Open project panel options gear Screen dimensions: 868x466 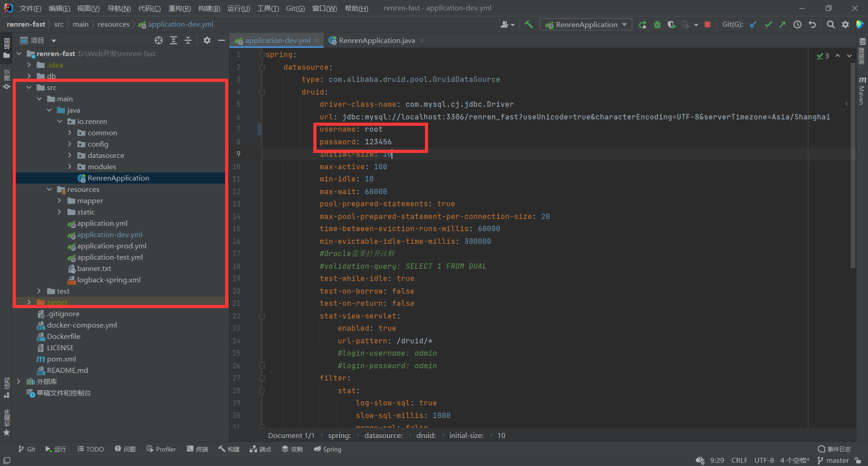click(207, 40)
